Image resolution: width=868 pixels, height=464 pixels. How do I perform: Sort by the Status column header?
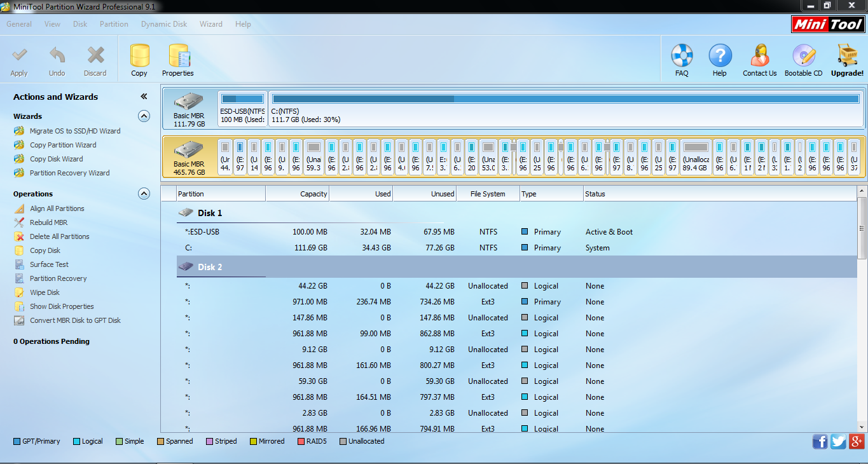click(x=720, y=194)
